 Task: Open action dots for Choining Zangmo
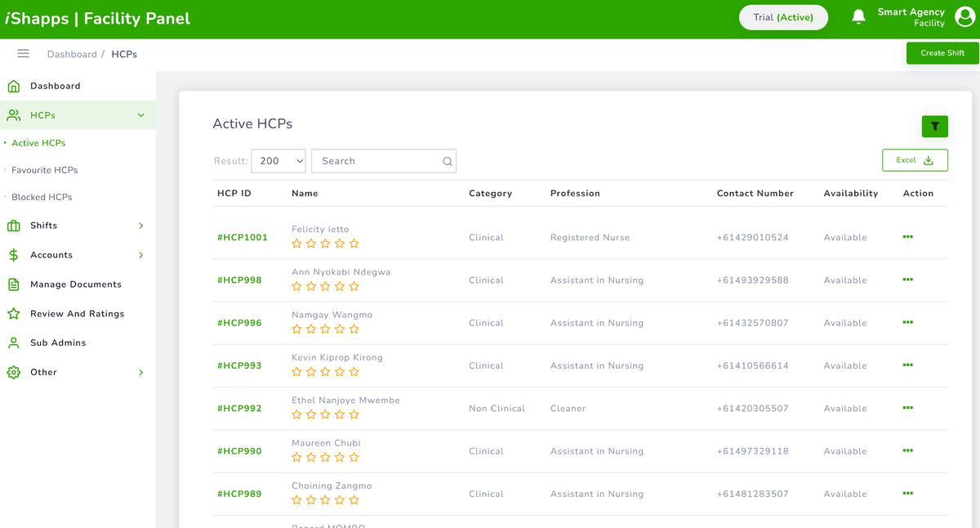907,494
